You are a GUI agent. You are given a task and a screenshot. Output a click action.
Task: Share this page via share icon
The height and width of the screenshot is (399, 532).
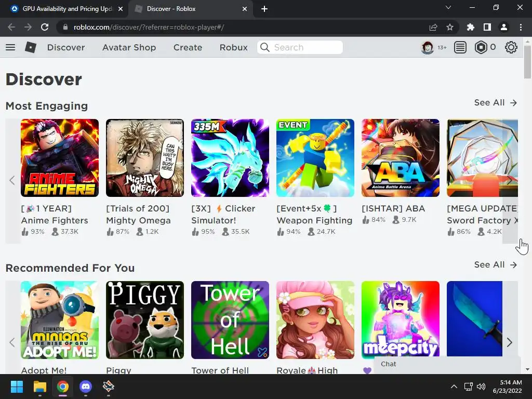click(433, 27)
